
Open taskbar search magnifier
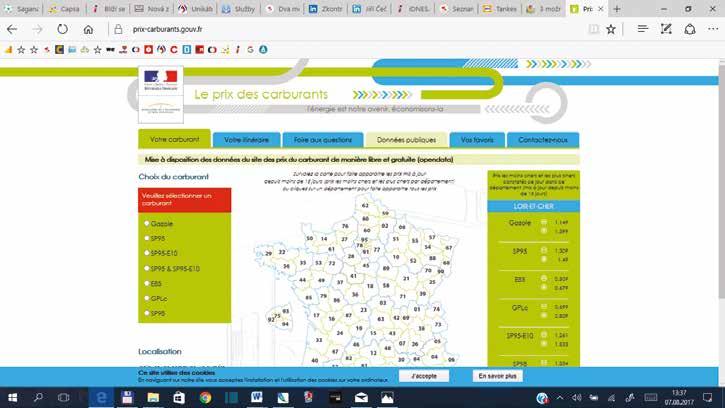tap(38, 397)
